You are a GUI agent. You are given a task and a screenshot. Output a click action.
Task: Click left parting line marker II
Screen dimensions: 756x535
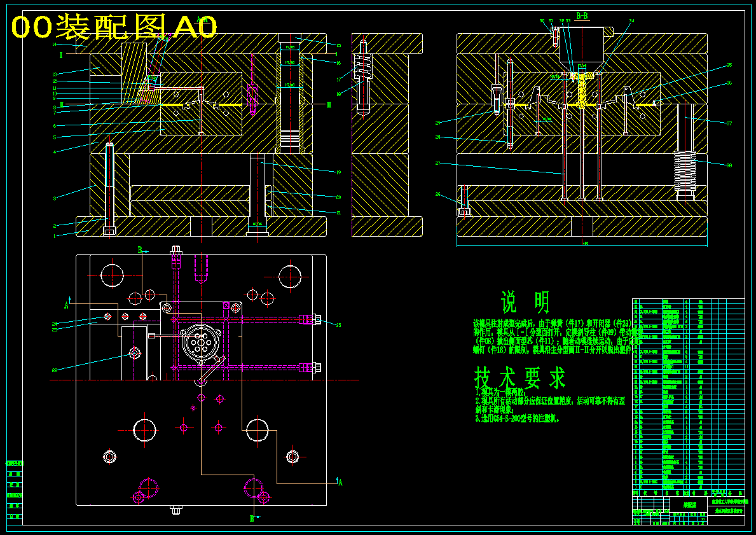(61, 105)
